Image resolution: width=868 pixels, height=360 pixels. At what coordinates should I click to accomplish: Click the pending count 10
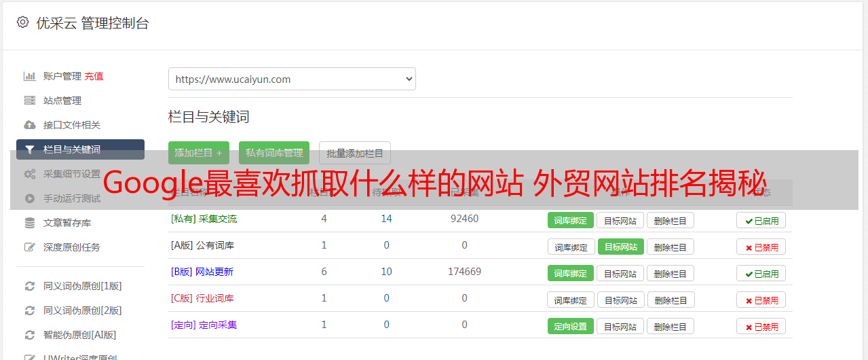386,272
